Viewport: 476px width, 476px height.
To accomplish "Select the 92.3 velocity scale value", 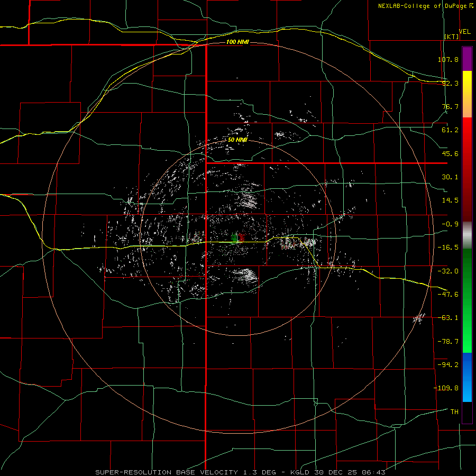I will pos(450,83).
